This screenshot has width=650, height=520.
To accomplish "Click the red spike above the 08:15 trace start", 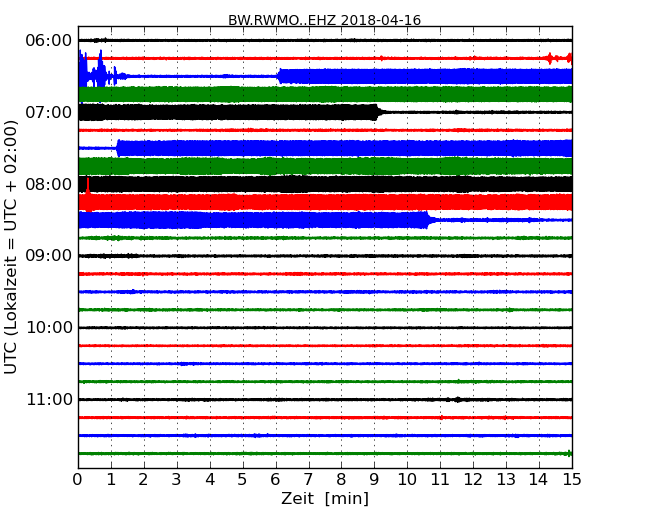I will 87,186.
